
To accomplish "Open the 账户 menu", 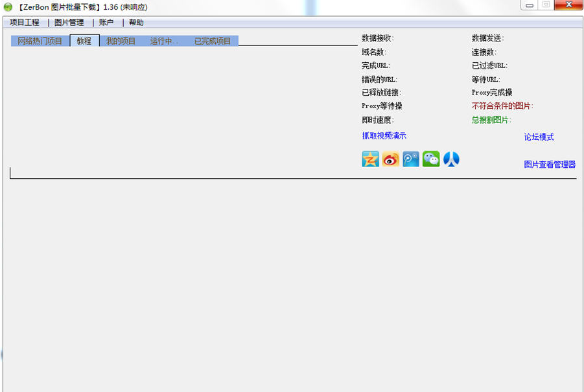I will (x=106, y=22).
